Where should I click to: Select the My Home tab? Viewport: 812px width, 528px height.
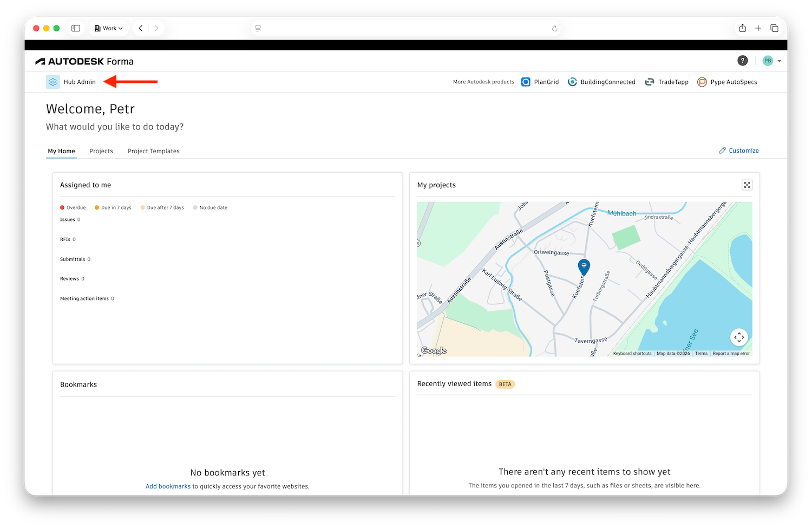(62, 151)
